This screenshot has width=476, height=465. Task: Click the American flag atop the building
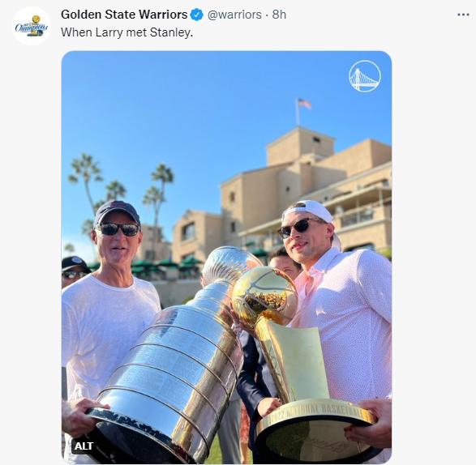[304, 104]
